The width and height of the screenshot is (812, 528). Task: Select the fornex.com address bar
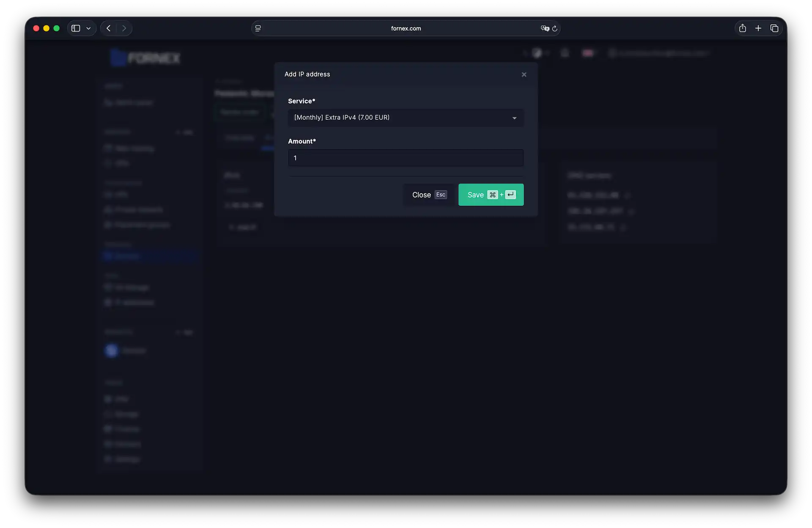[406, 28]
